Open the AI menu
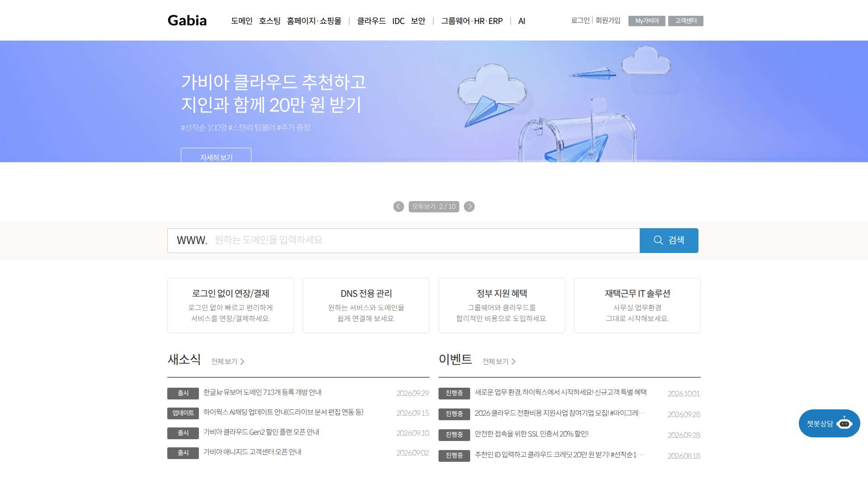 tap(522, 21)
